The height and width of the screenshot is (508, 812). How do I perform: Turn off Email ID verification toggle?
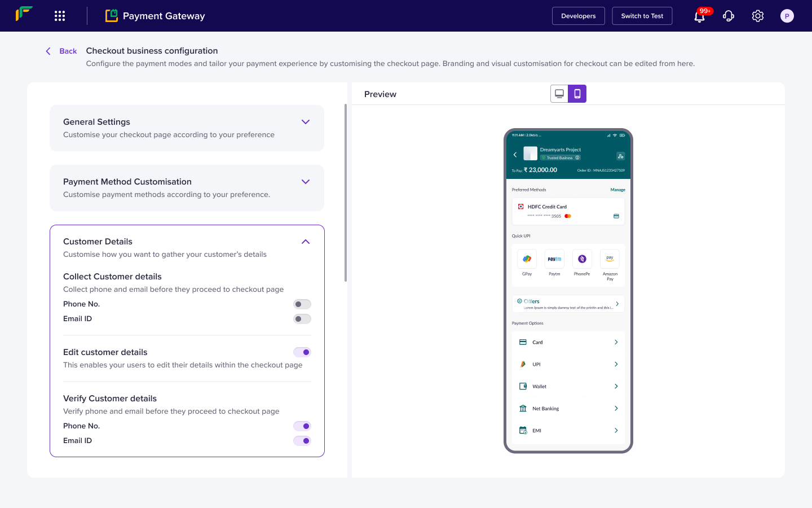[302, 441]
